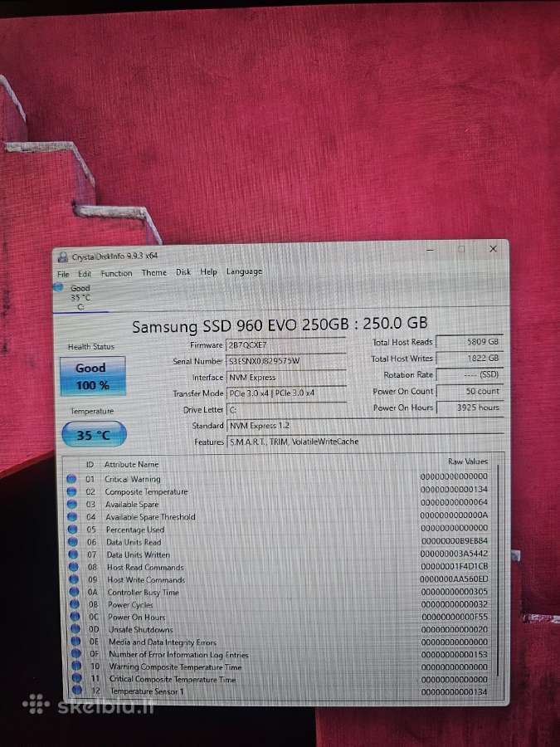This screenshot has height=747, width=560.
Task: Click the Power On Count 50 count field
Action: pos(470,391)
